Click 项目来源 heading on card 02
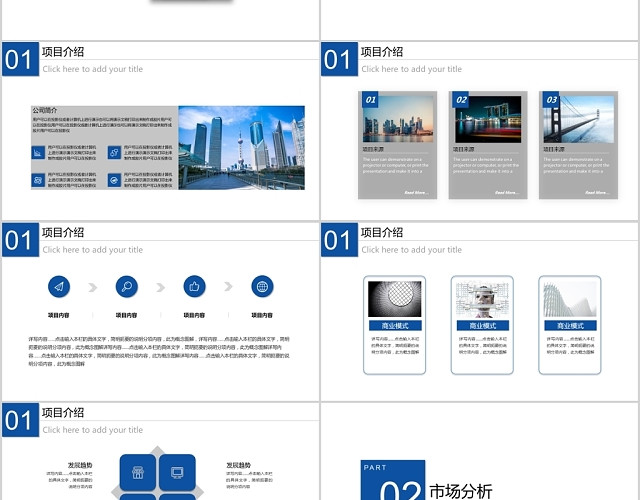This screenshot has height=500, width=640. coord(464,149)
